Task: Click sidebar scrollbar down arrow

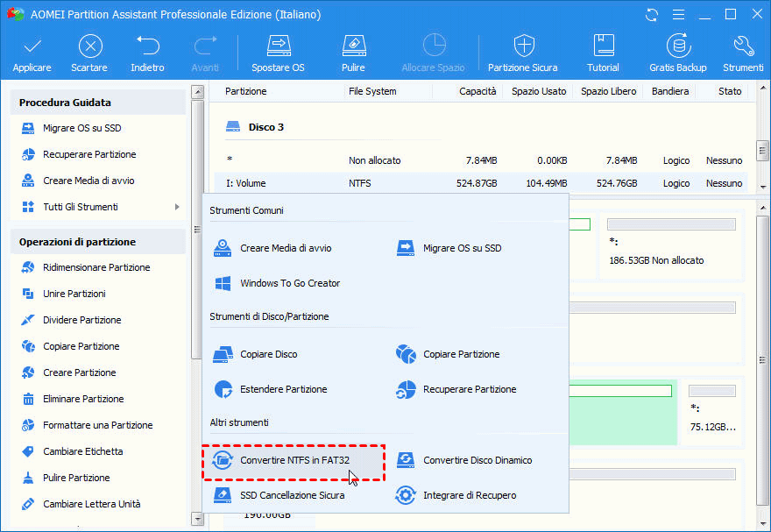Action: [197, 519]
